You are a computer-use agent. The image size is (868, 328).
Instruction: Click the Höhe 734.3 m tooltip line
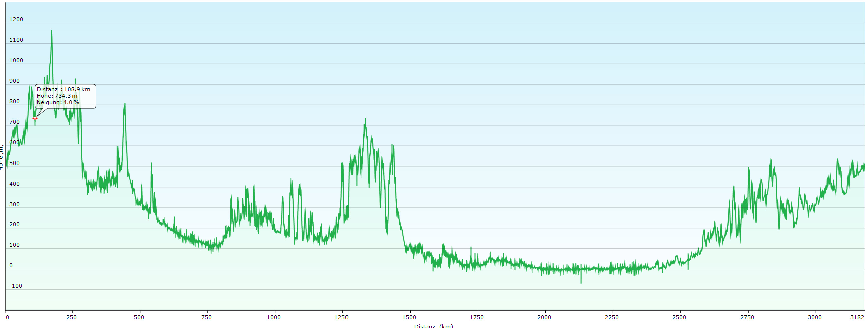tap(57, 96)
